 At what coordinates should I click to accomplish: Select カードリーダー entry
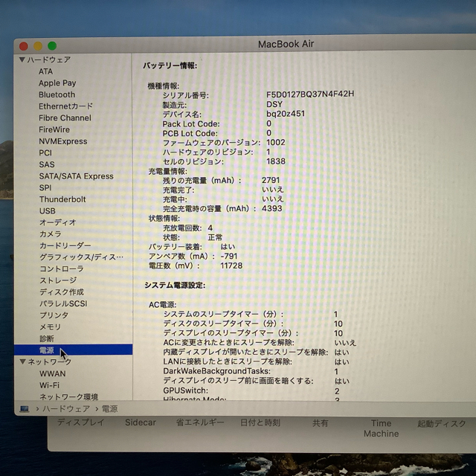65,245
